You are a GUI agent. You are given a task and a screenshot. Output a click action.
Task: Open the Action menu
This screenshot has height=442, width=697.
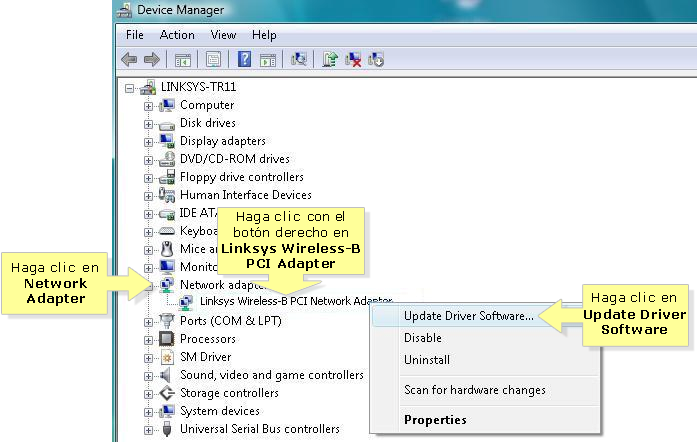click(177, 35)
